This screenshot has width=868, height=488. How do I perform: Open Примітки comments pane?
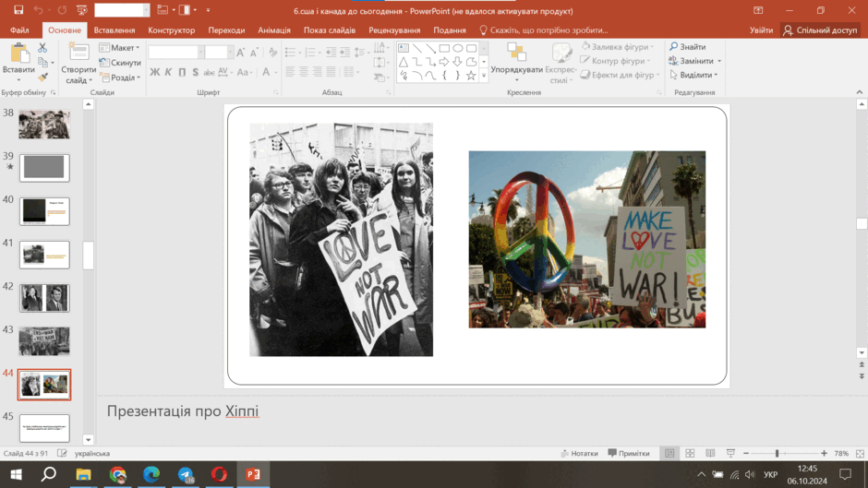click(629, 453)
